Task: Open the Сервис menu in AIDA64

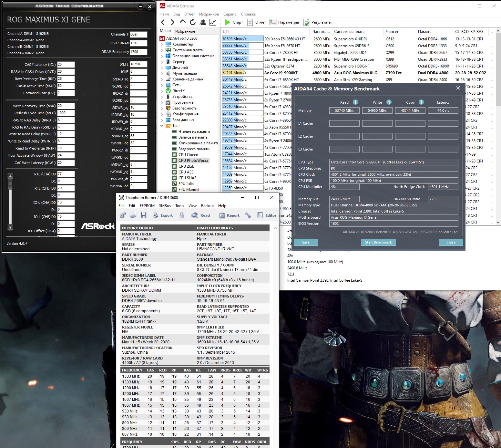Action: click(230, 14)
